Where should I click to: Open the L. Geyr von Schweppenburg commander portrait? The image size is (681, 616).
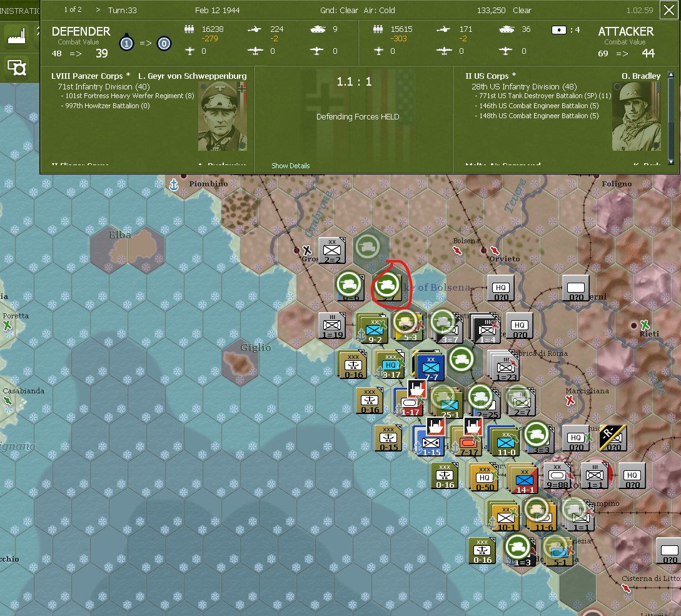[223, 116]
